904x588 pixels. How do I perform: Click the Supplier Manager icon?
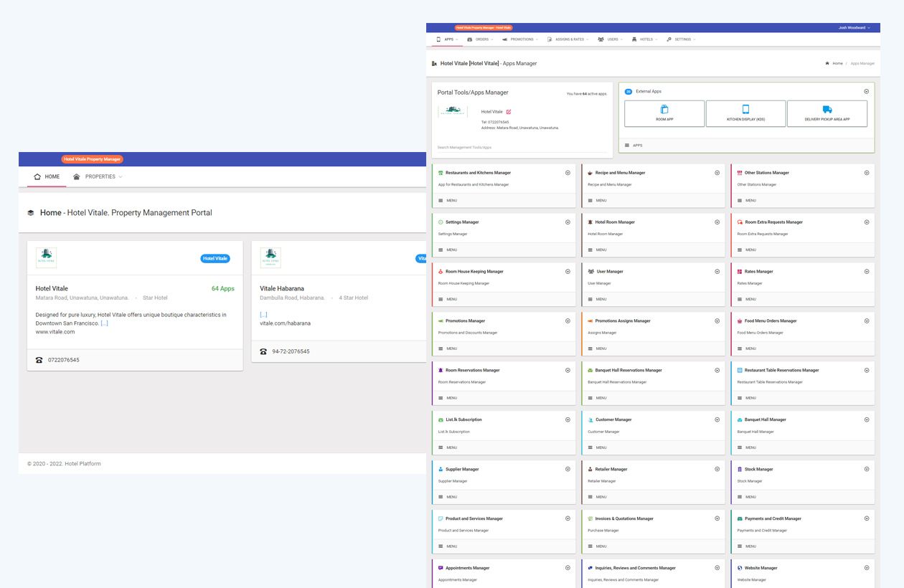tap(441, 469)
